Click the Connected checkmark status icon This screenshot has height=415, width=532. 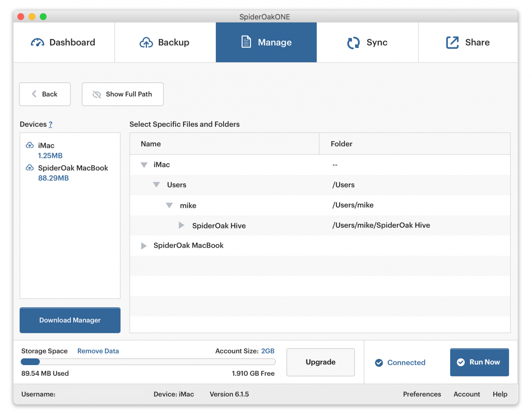pyautogui.click(x=379, y=363)
